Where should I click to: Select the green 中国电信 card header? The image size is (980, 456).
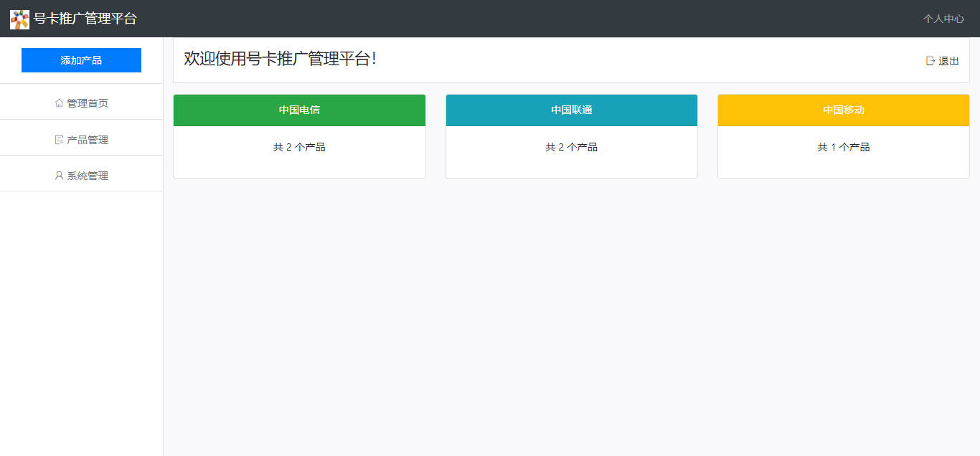299,110
